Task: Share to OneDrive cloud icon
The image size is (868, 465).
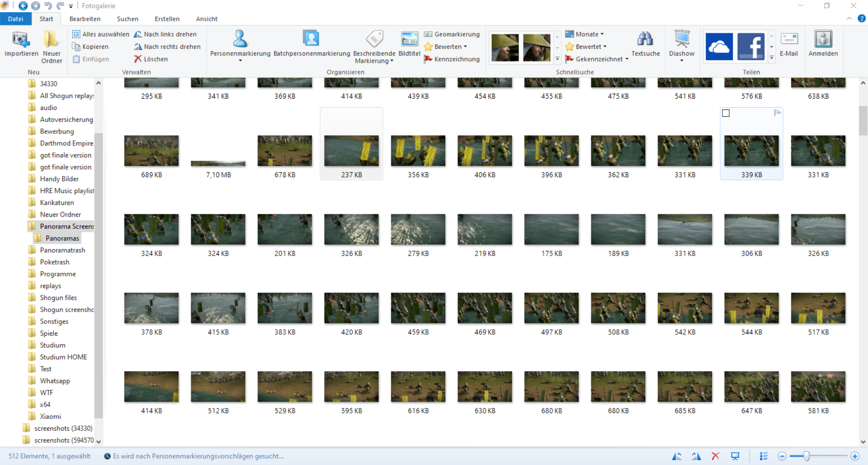Action: tap(719, 47)
